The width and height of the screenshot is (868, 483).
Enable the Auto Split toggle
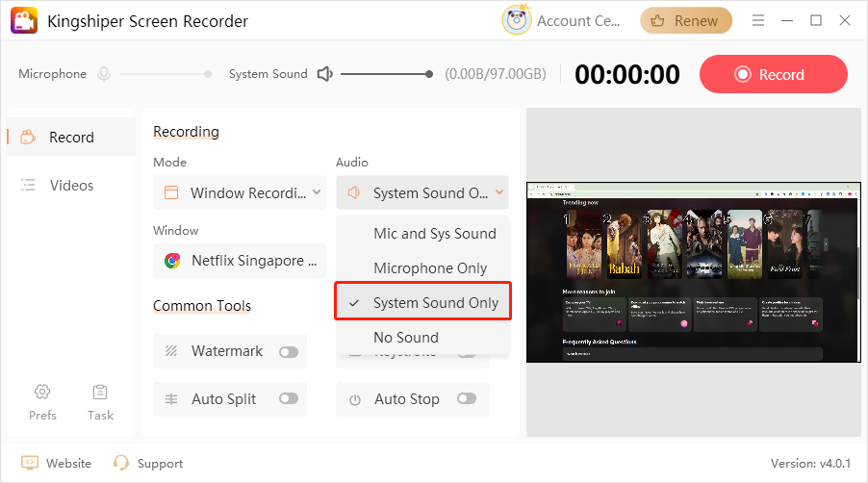click(288, 399)
